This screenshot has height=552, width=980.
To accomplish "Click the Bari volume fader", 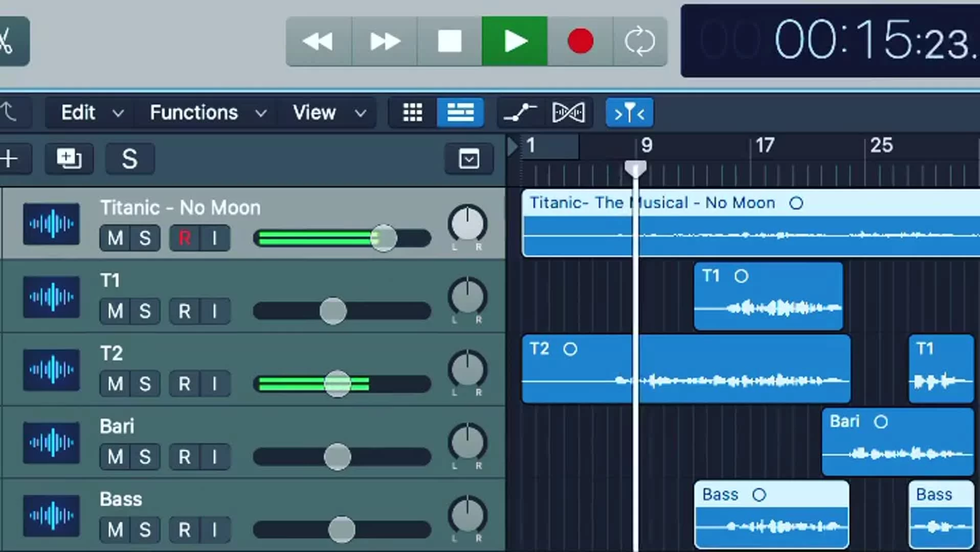I will tap(338, 457).
